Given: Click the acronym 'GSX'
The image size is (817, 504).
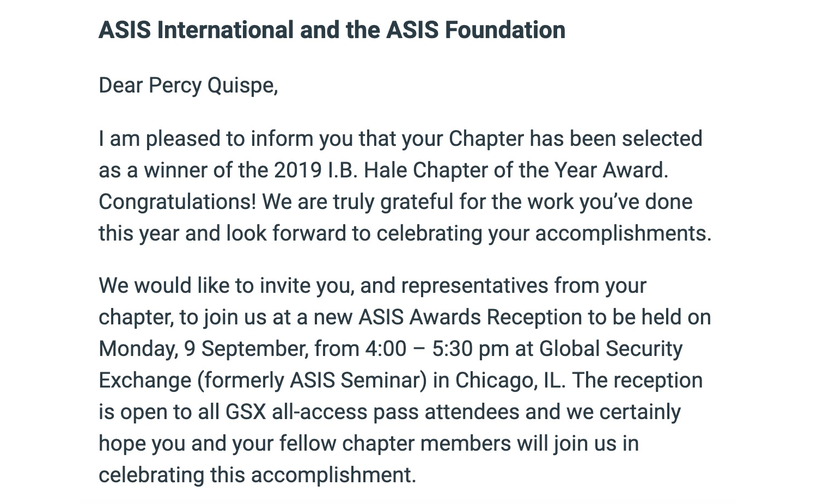Looking at the screenshot, I should point(246,412).
